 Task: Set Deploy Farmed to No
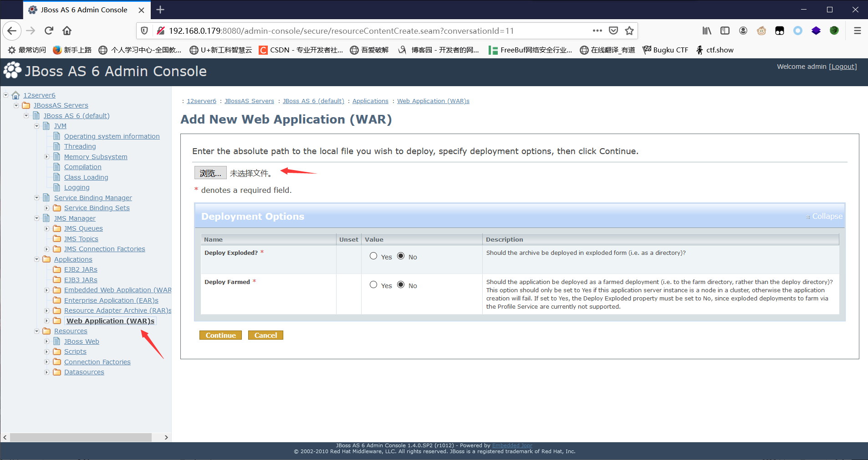tap(401, 284)
